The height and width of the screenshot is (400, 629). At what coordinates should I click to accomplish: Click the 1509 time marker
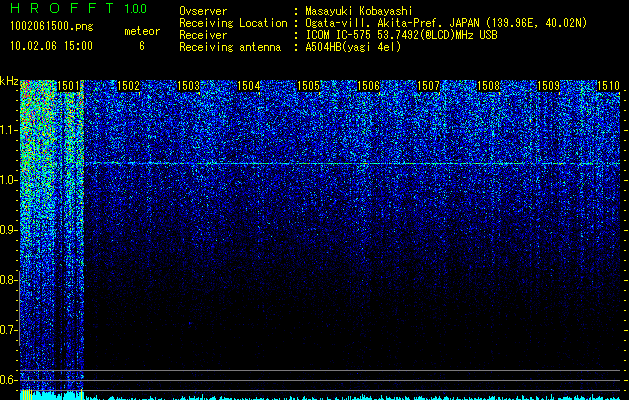pos(548,86)
